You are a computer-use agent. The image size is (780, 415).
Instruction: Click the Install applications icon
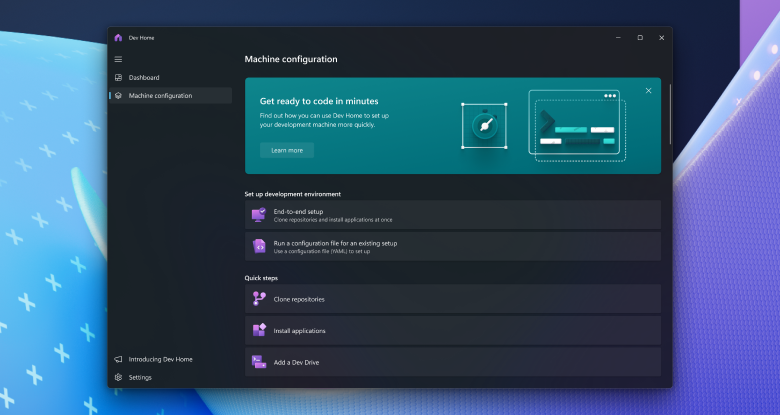click(259, 331)
